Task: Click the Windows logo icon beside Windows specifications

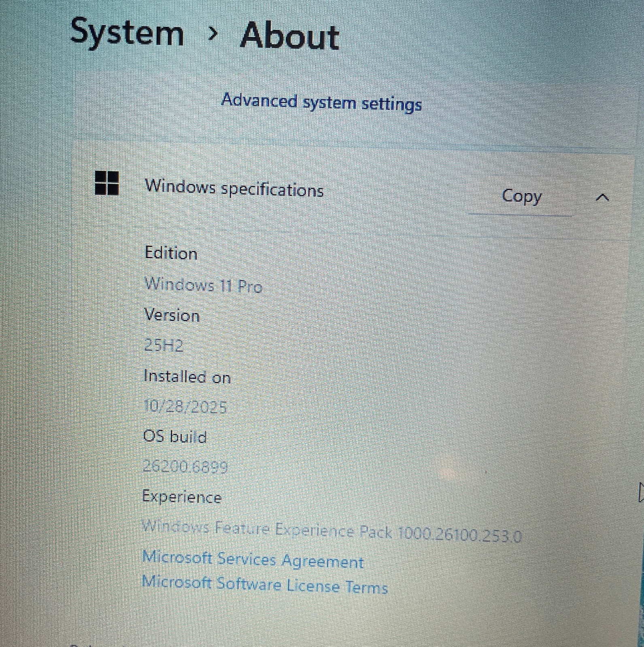Action: click(x=107, y=183)
